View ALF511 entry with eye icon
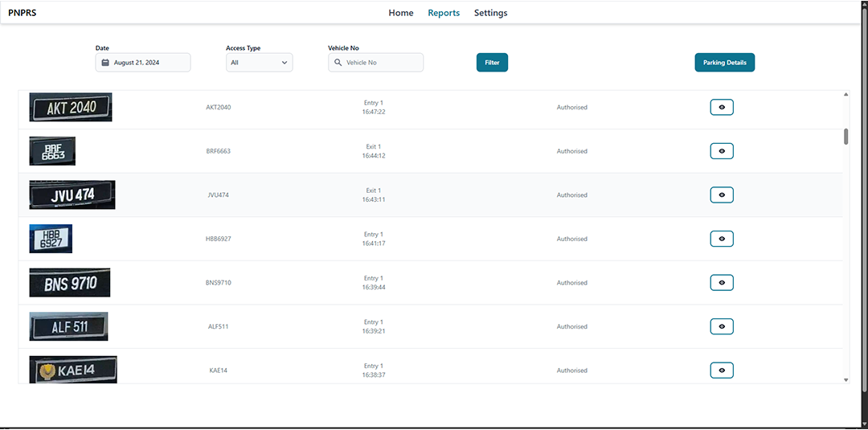The height and width of the screenshot is (430, 868). 721,326
